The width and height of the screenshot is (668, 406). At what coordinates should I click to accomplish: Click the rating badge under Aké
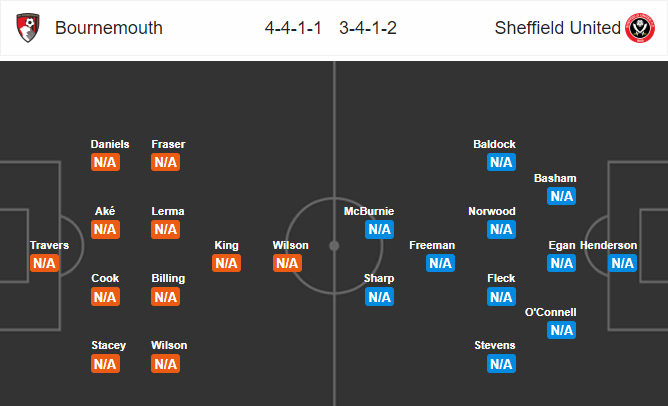coord(105,230)
